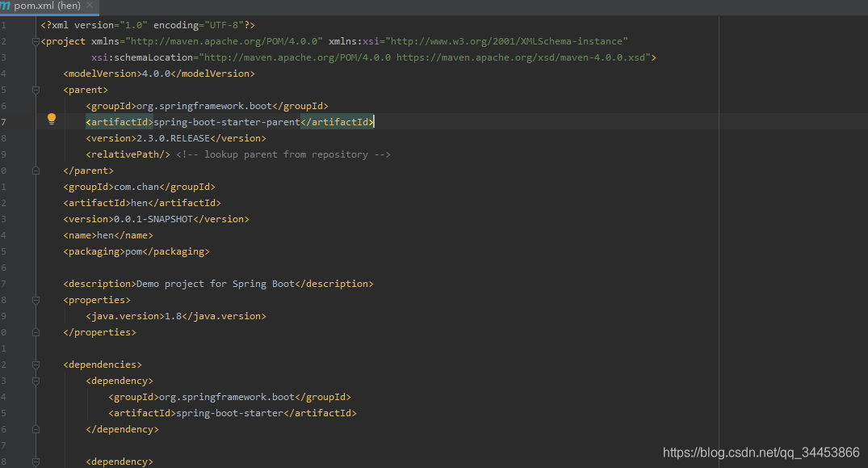
Task: Click fold marker at closing properties tag
Action: 36,332
